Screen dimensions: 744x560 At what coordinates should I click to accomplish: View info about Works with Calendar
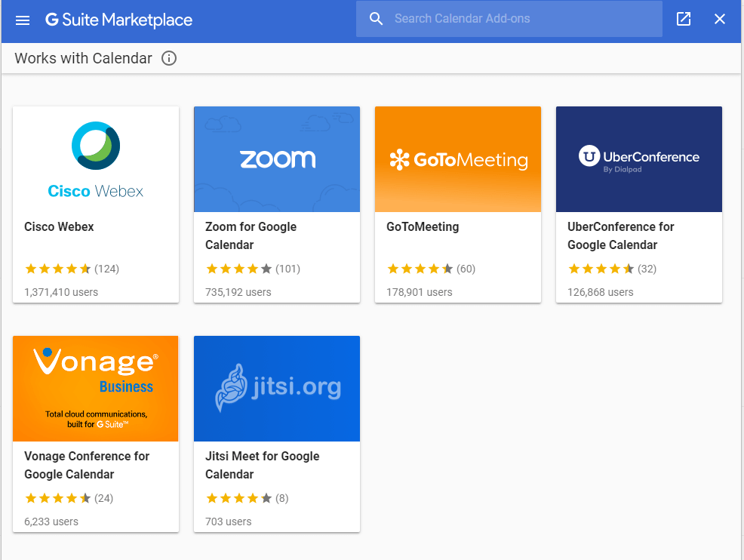169,57
